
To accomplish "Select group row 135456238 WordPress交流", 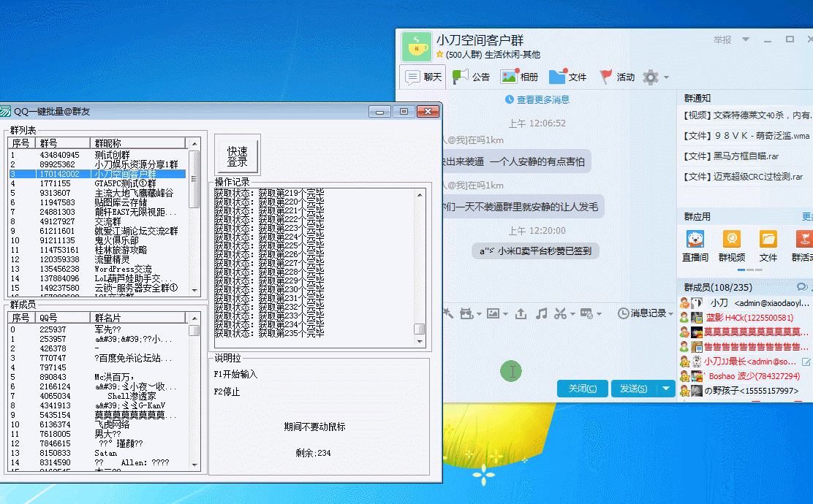I will 97,269.
